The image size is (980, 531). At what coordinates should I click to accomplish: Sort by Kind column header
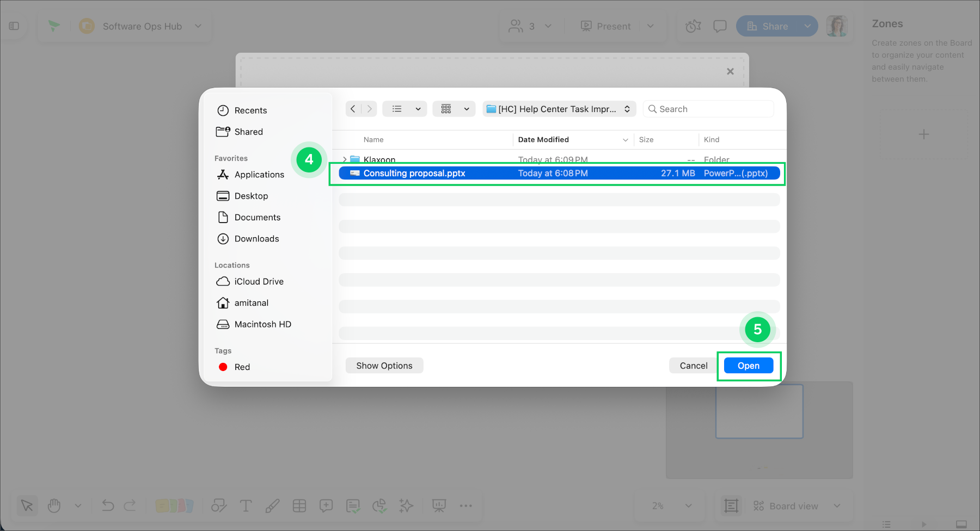tap(712, 140)
